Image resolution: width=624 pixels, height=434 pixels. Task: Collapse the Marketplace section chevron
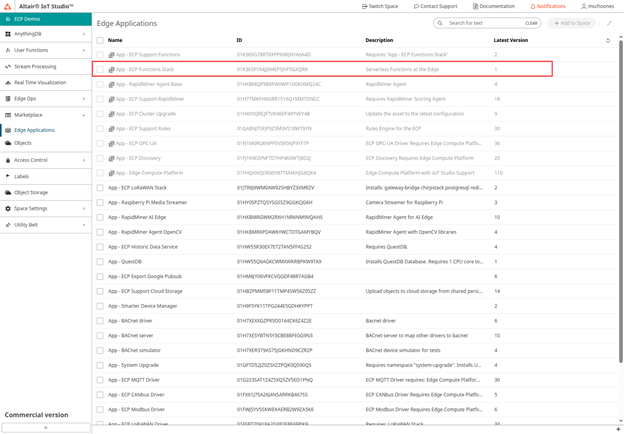[84, 115]
